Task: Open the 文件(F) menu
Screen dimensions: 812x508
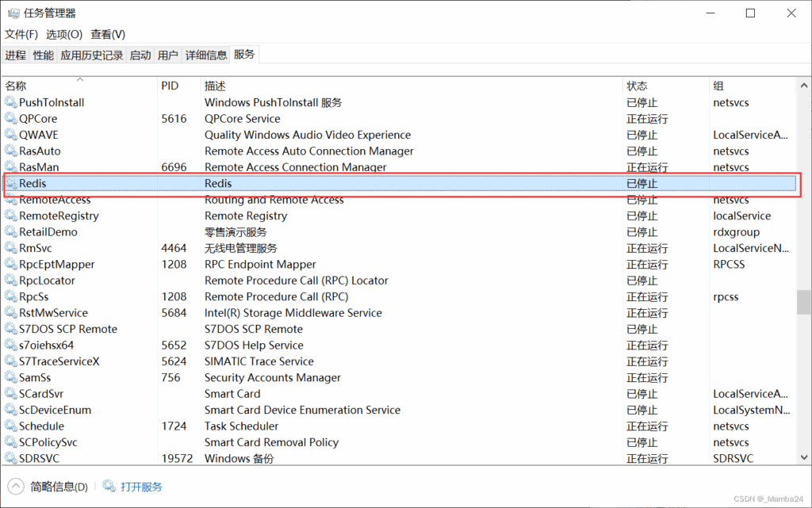Action: coord(21,34)
